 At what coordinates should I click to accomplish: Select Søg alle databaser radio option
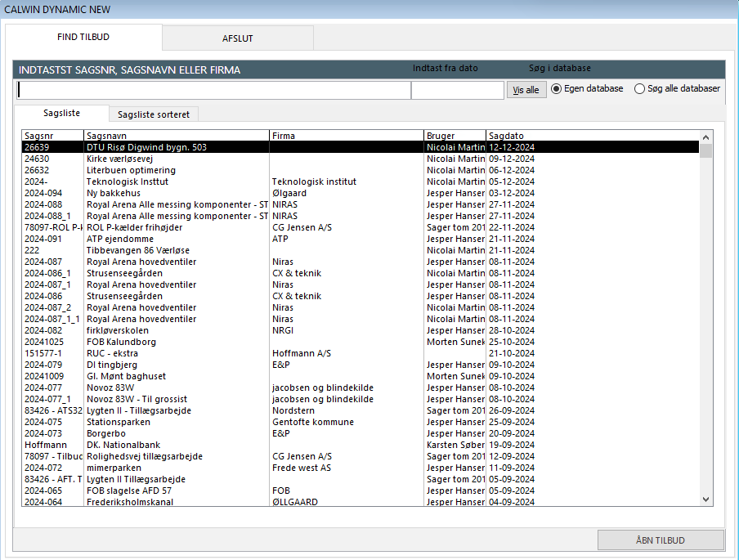[x=677, y=88]
